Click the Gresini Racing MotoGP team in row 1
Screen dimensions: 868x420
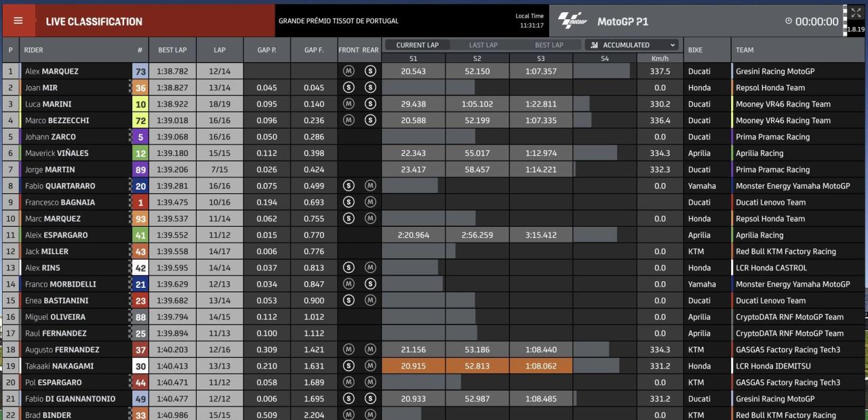point(775,71)
